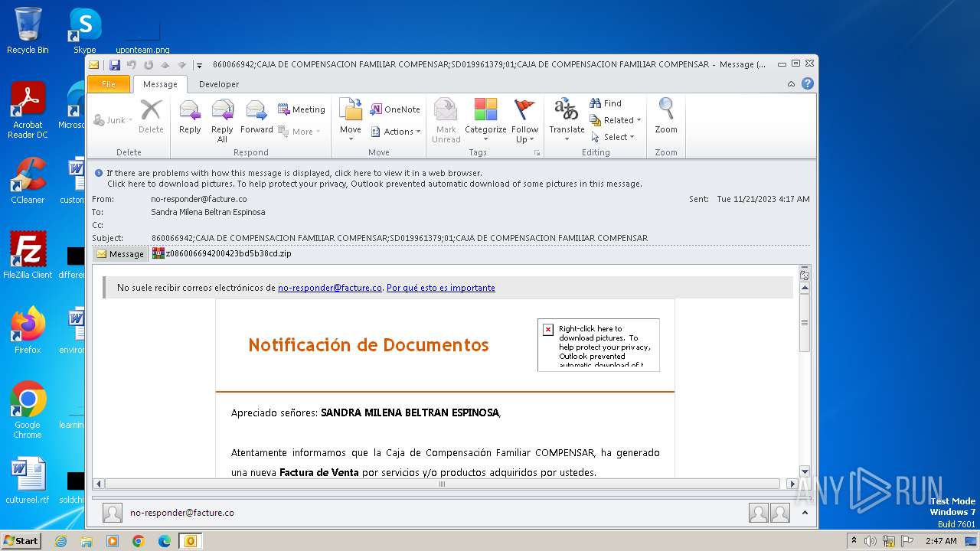Click the Zoom magnifier in ribbon

[666, 116]
